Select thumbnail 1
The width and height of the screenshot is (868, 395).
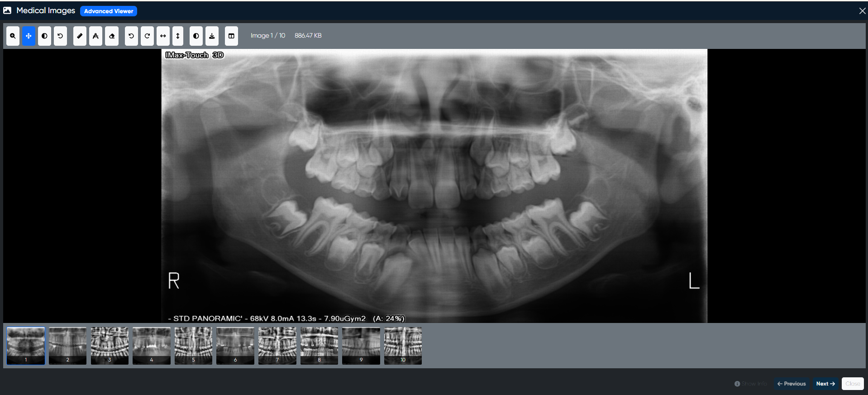click(x=26, y=346)
